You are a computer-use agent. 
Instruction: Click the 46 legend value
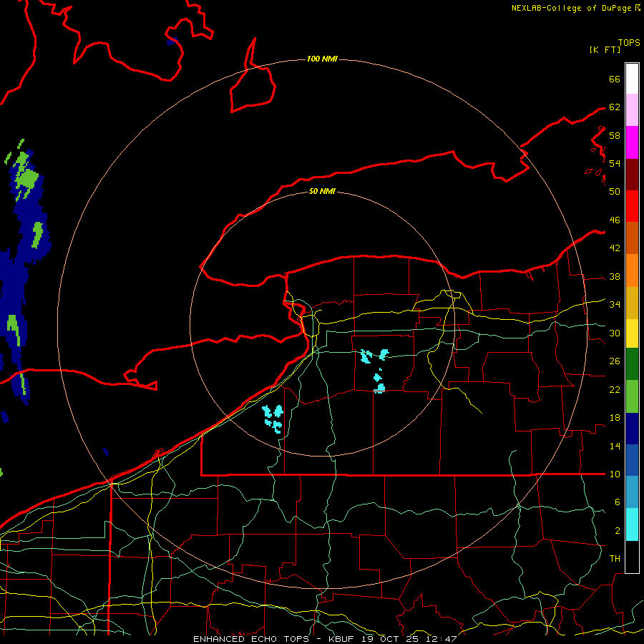pos(615,220)
